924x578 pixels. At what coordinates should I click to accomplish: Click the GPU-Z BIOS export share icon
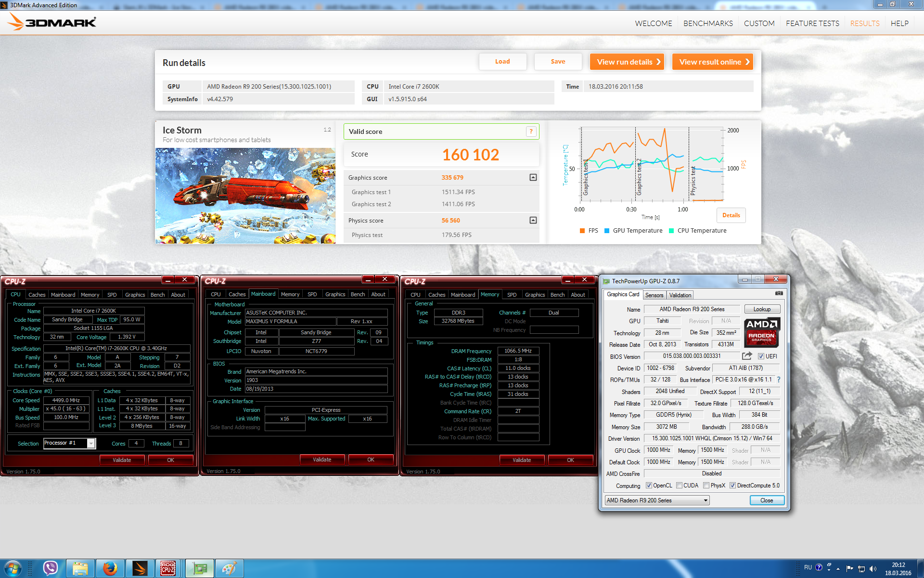[746, 356]
